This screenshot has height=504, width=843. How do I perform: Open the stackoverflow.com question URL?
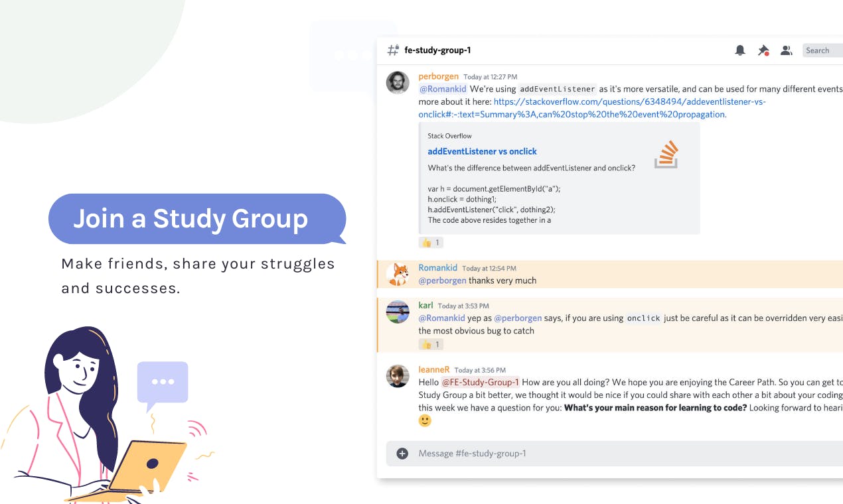592,108
